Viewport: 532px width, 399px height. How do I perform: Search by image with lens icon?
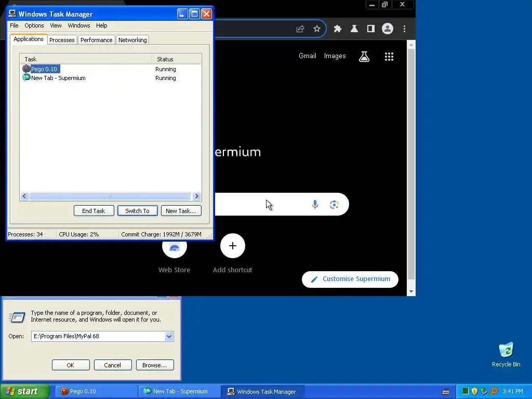point(334,204)
